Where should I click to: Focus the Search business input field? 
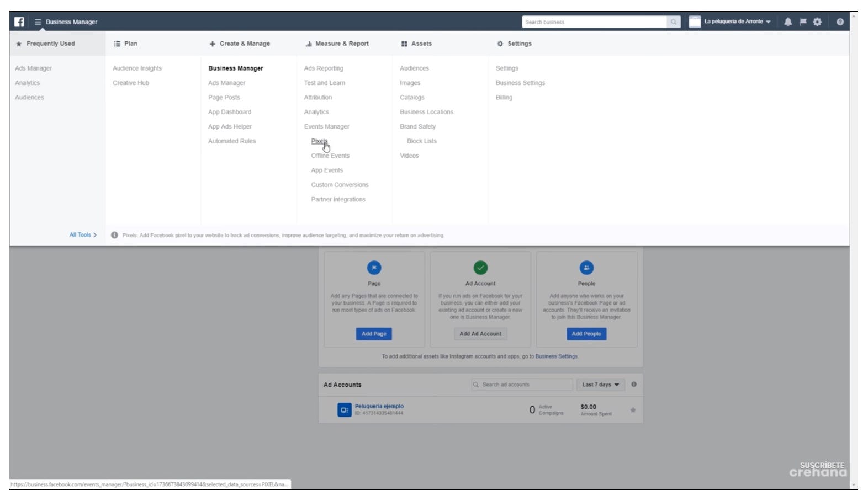pyautogui.click(x=594, y=22)
